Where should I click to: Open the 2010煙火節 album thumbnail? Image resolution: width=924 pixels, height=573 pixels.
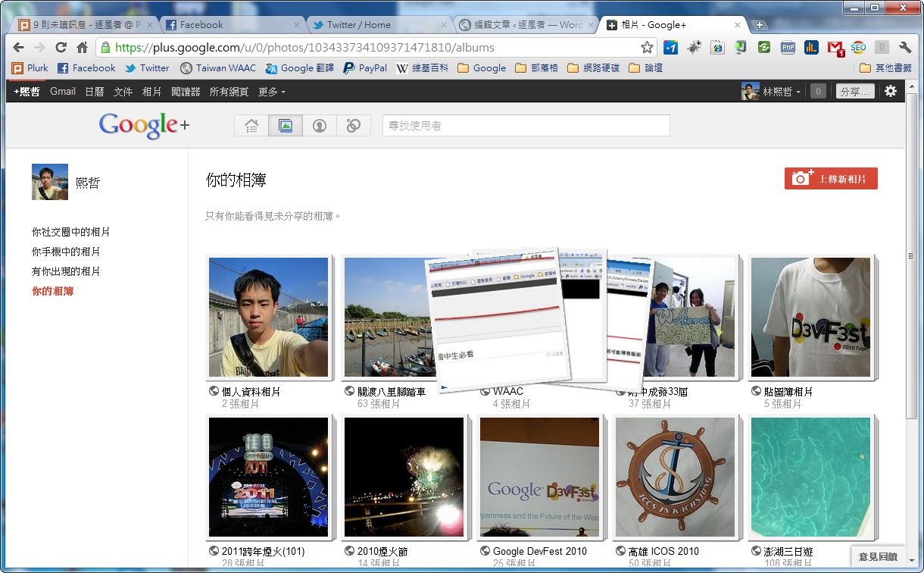tap(404, 477)
